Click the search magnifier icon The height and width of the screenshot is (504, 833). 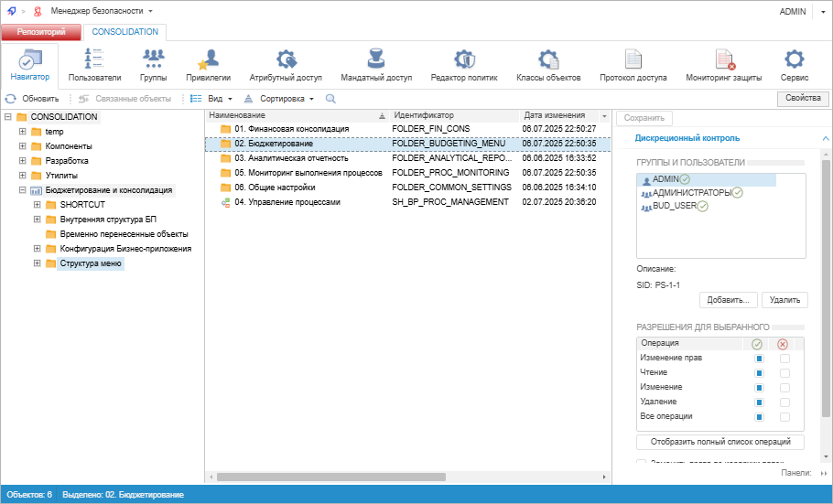coord(330,99)
